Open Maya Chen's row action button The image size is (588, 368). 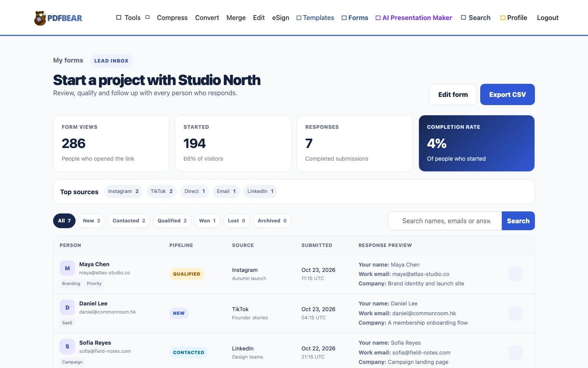click(515, 274)
